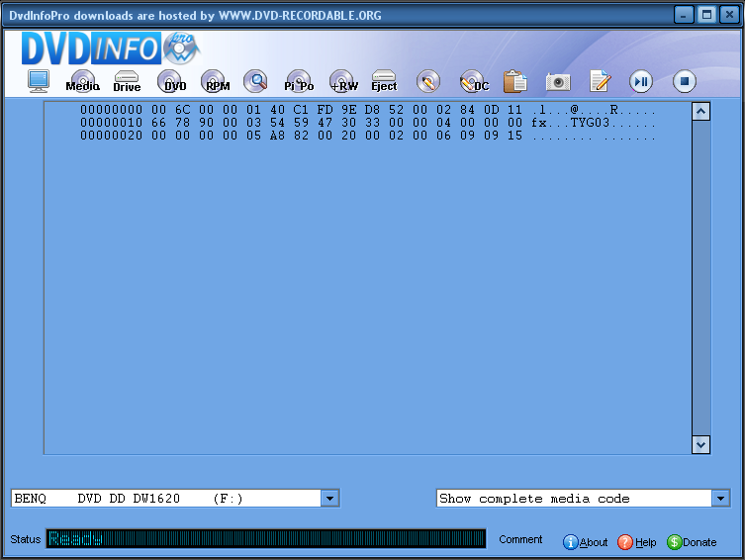The width and height of the screenshot is (745, 560).
Task: Click the Show complete media code field
Action: pyautogui.click(x=575, y=499)
